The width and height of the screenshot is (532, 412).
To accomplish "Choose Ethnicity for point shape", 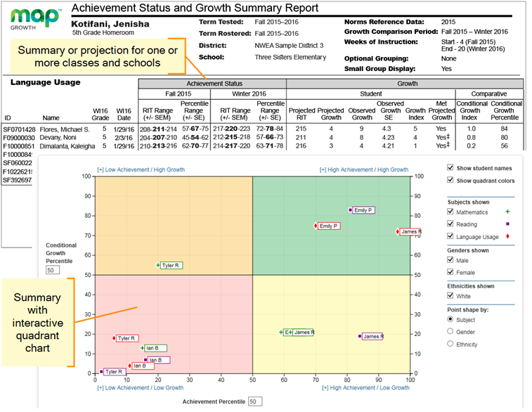I will 450,344.
